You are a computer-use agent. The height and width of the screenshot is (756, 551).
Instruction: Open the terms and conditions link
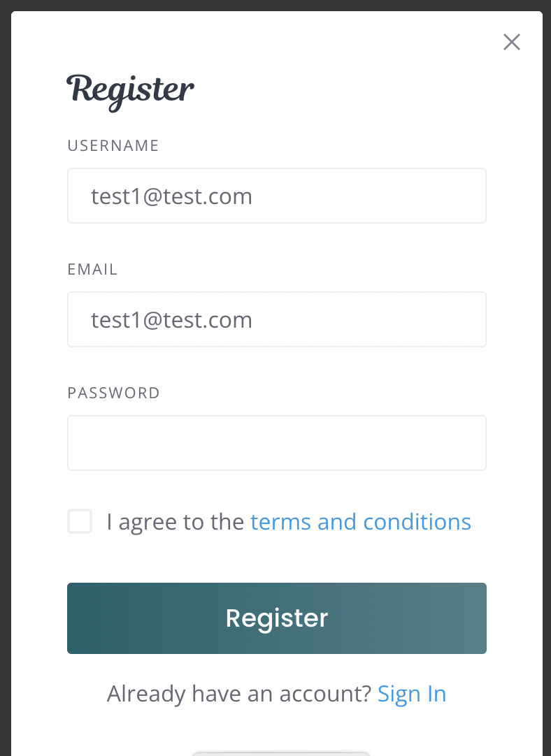click(x=360, y=522)
